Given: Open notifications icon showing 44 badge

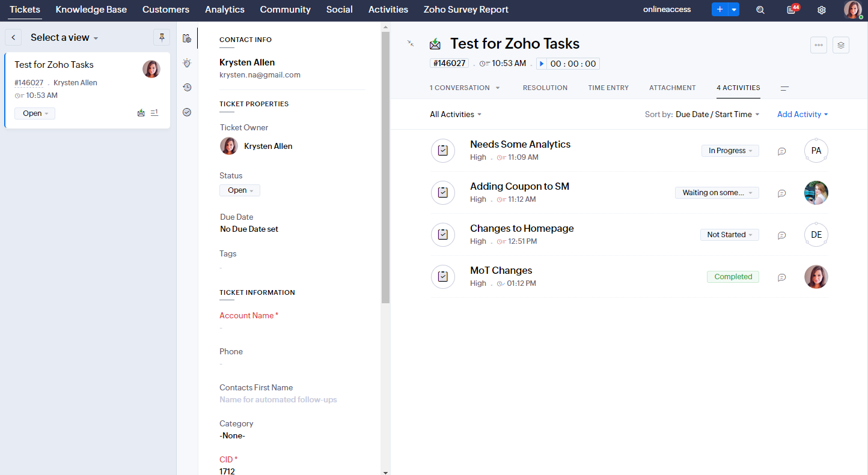Looking at the screenshot, I should click(x=792, y=10).
